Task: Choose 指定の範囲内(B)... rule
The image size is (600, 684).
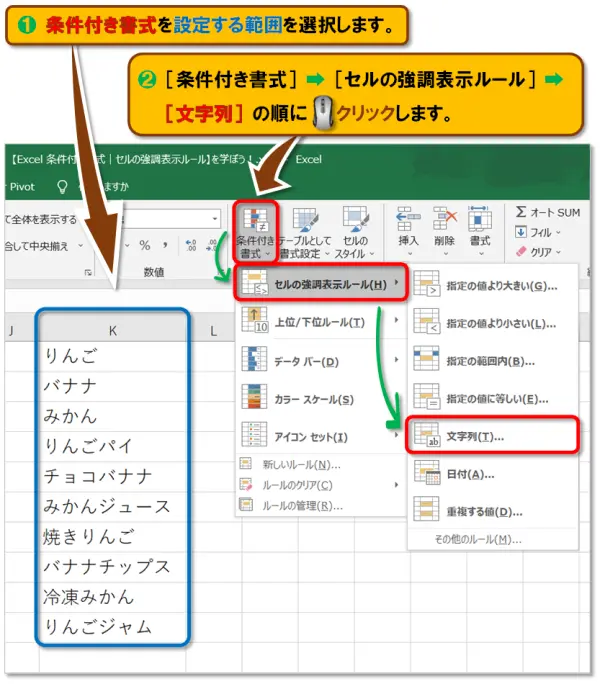Action: (493, 361)
